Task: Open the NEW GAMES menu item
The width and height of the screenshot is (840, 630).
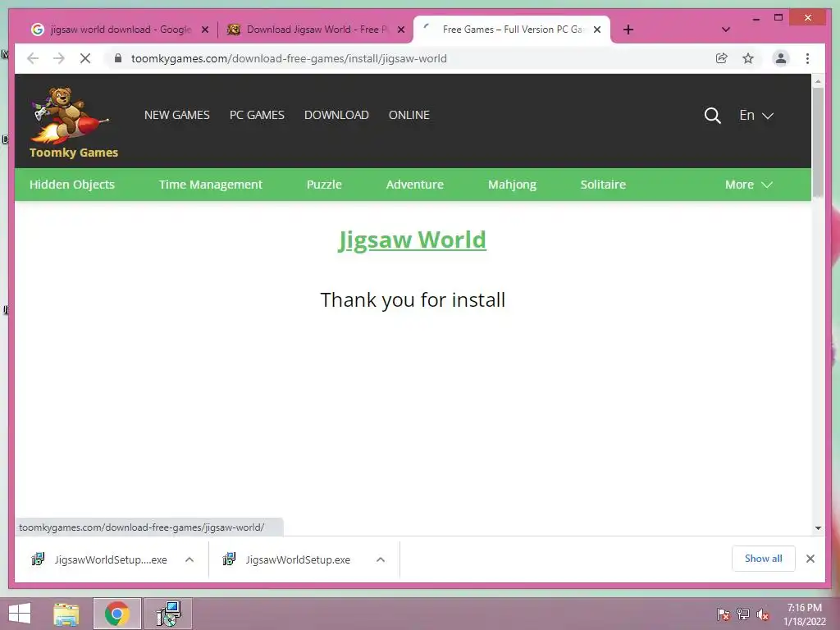Action: (x=177, y=115)
